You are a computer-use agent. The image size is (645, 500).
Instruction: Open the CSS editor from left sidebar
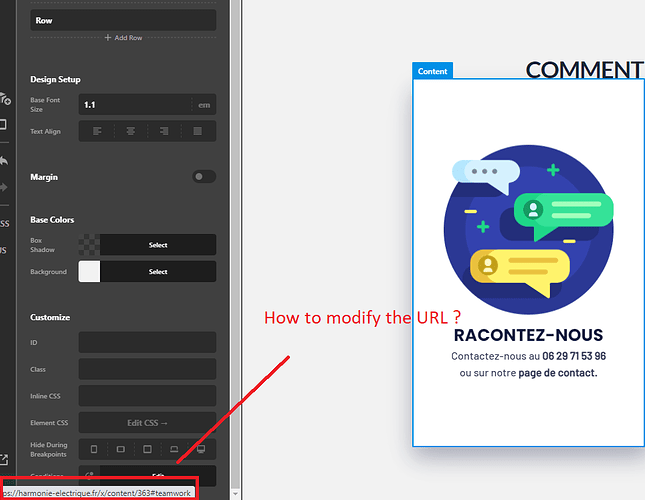(x=5, y=224)
